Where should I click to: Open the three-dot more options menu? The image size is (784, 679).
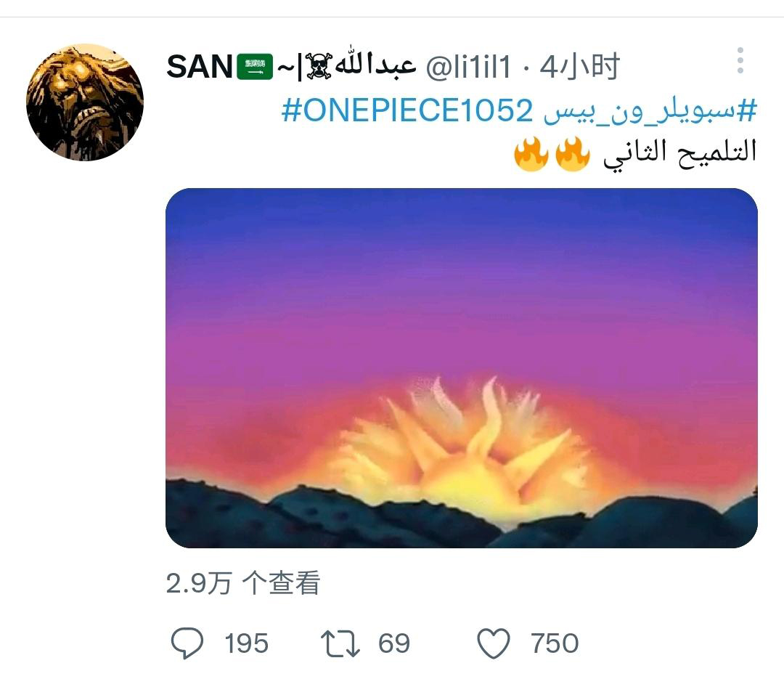pos(740,61)
